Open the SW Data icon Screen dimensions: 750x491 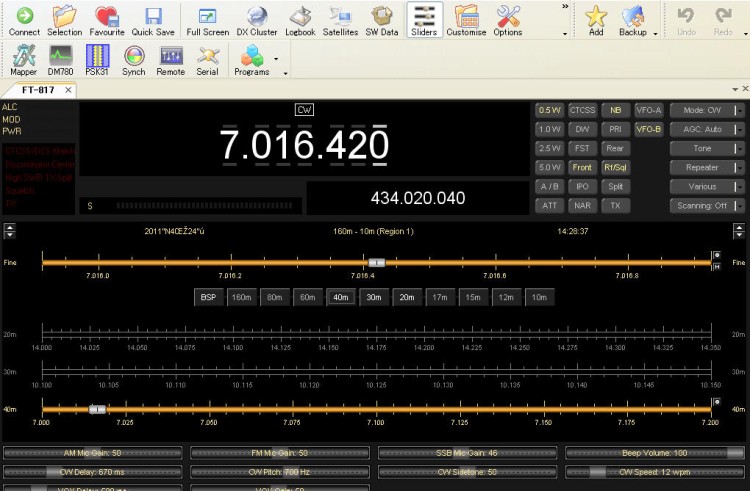(381, 20)
